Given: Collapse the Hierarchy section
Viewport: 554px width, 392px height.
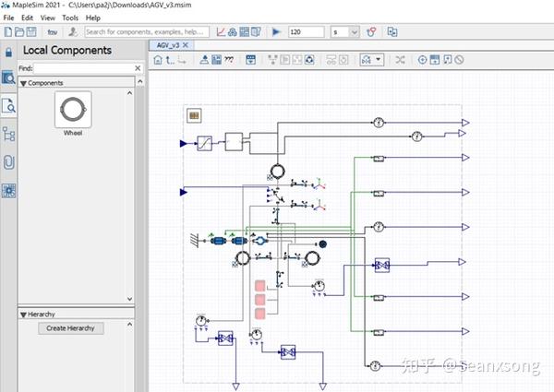Looking at the screenshot, I should tap(24, 315).
